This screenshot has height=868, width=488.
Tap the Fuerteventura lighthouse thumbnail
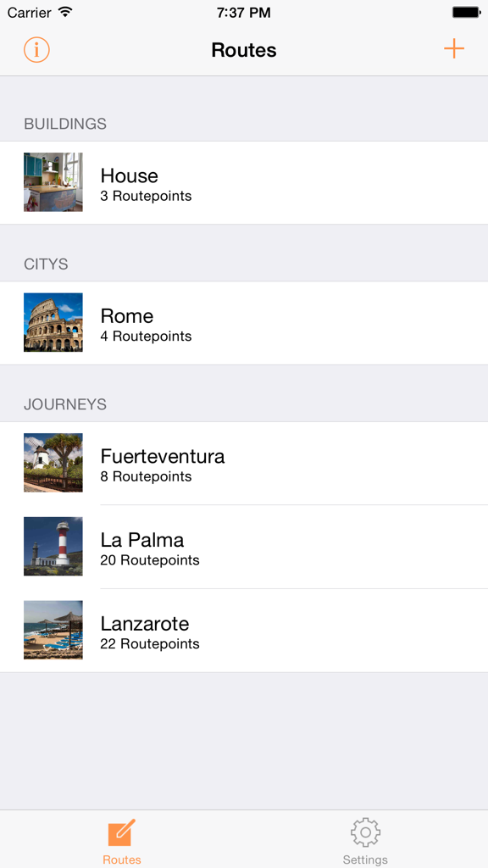(x=53, y=463)
